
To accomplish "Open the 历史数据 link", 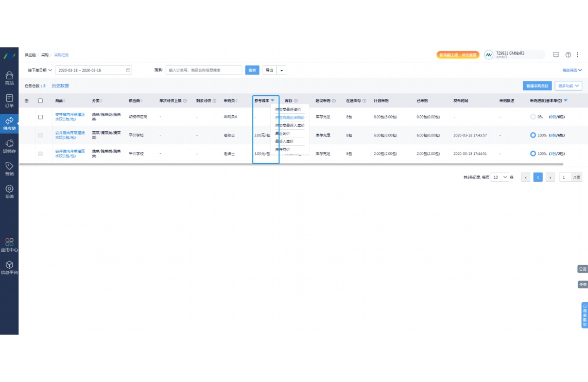I will (60, 86).
